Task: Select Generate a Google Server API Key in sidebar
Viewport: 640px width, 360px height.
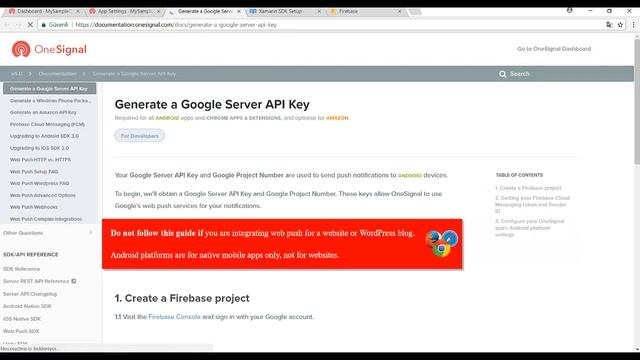Action: pos(49,89)
